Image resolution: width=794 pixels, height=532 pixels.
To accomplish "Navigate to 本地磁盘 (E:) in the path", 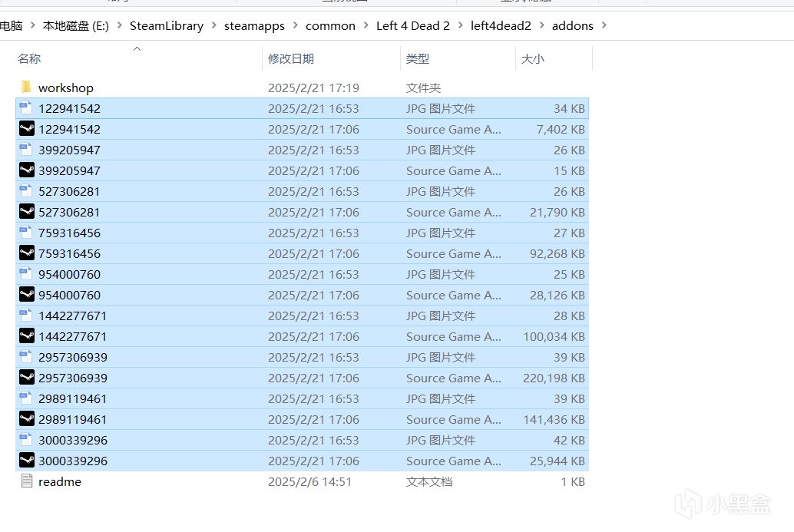I will pyautogui.click(x=76, y=26).
